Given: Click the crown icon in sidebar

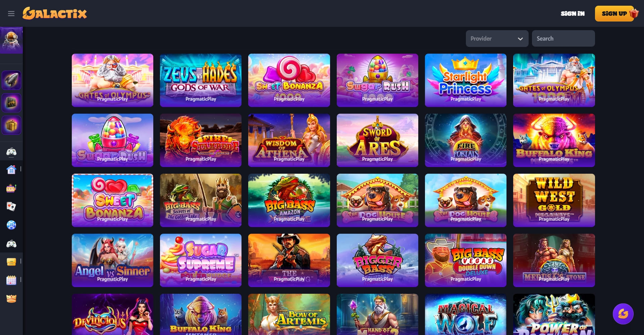Looking at the screenshot, I should pos(11,298).
